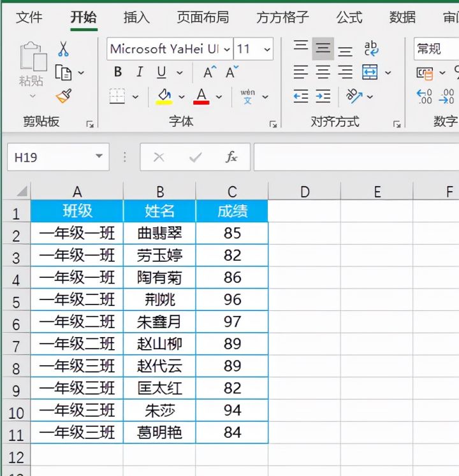Image resolution: width=459 pixels, height=476 pixels.
Task: Toggle Underline formatting
Action: 161,73
